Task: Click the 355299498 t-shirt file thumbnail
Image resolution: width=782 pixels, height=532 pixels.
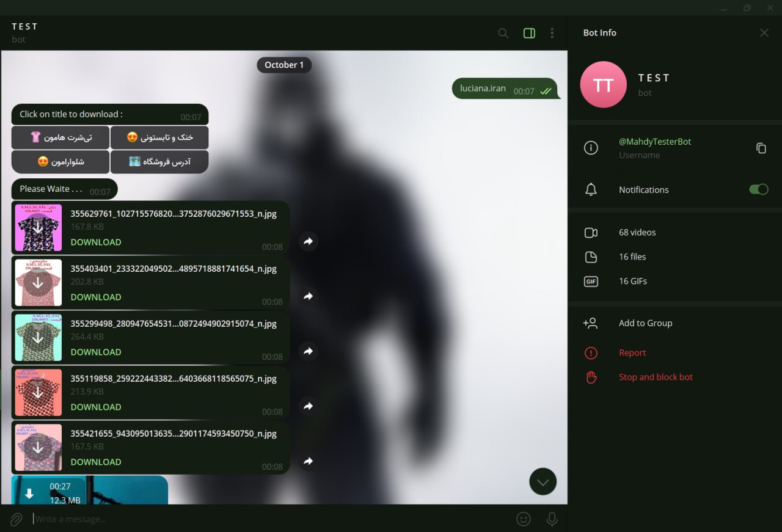Action: point(38,338)
